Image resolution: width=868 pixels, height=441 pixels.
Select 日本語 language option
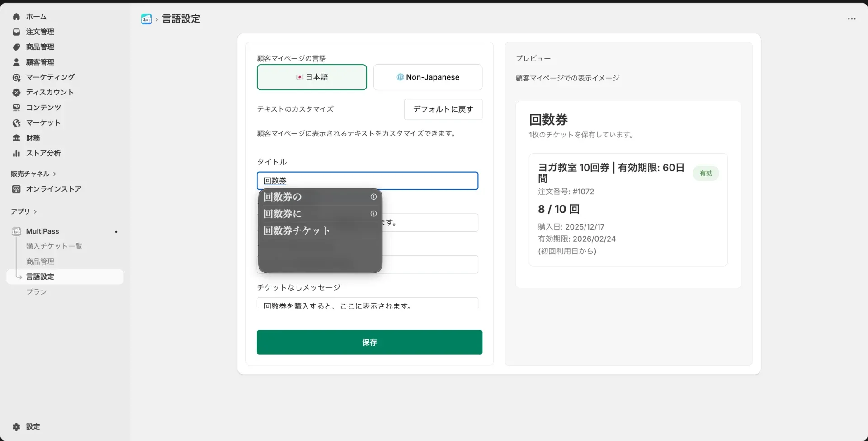click(312, 77)
